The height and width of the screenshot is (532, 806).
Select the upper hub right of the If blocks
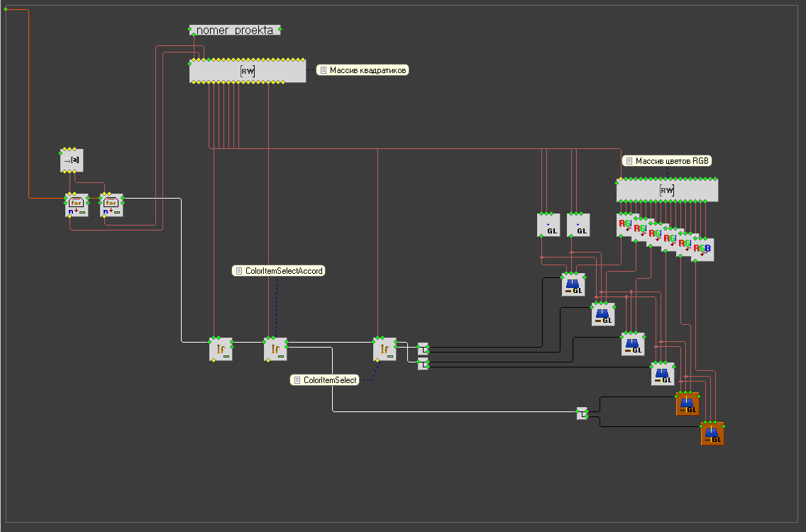(423, 349)
